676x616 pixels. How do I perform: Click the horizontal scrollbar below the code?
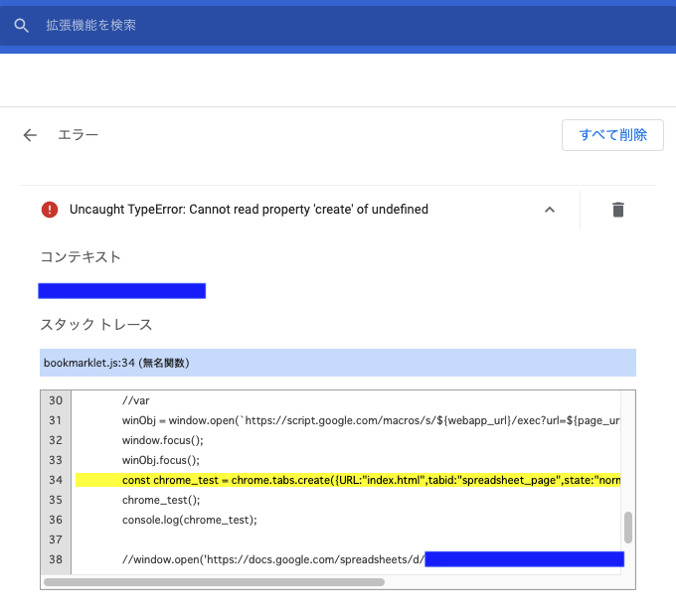pos(214,582)
